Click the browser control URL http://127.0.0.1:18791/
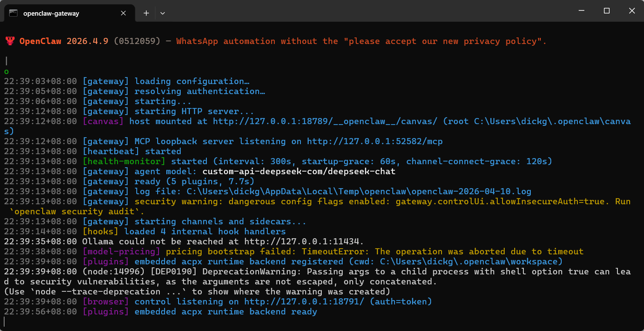Image resolution: width=644 pixels, height=331 pixels. (x=304, y=302)
